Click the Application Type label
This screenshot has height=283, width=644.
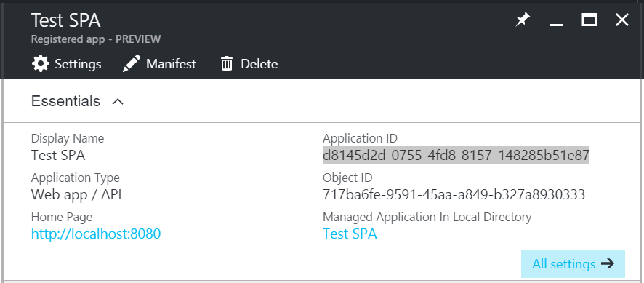pyautogui.click(x=76, y=178)
